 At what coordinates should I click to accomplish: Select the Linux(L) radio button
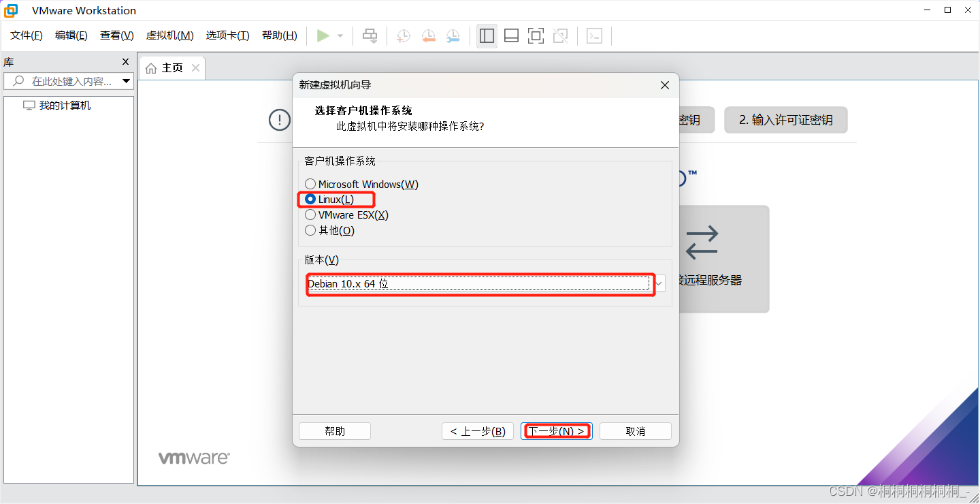coord(310,200)
